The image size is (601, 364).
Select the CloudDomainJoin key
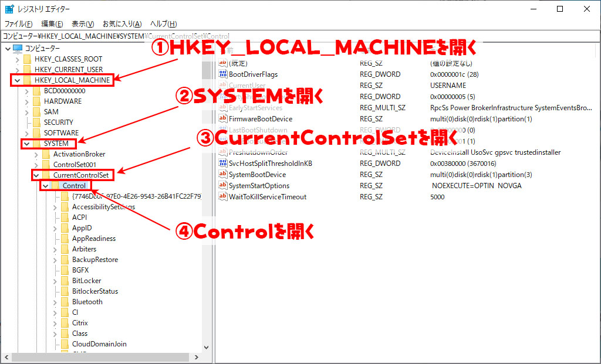pos(99,343)
